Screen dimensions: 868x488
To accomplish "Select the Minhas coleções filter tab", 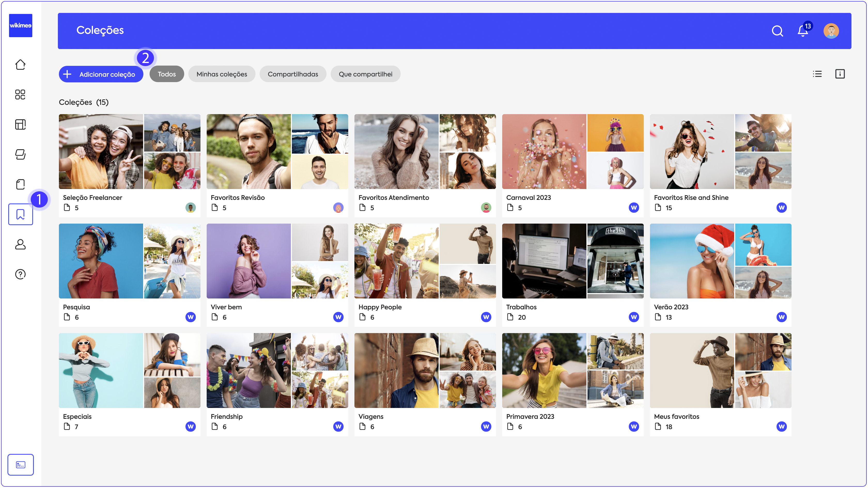I will pyautogui.click(x=222, y=74).
